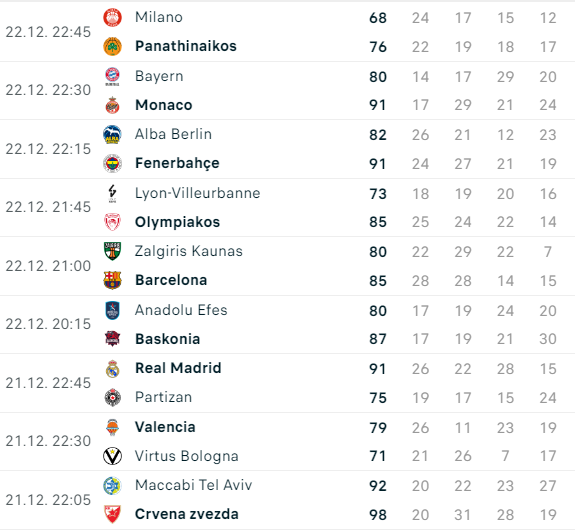Click the Olympiakos team logo
Viewport: 575px width, 532px height.
pos(112,222)
